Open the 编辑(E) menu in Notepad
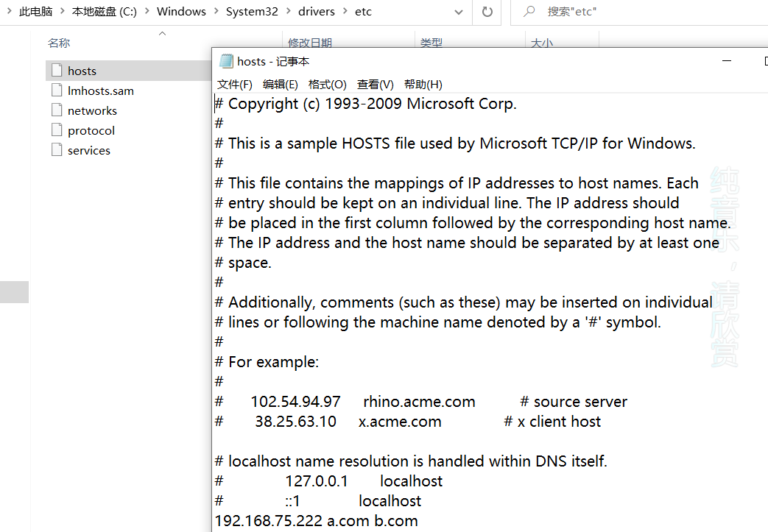 tap(280, 84)
